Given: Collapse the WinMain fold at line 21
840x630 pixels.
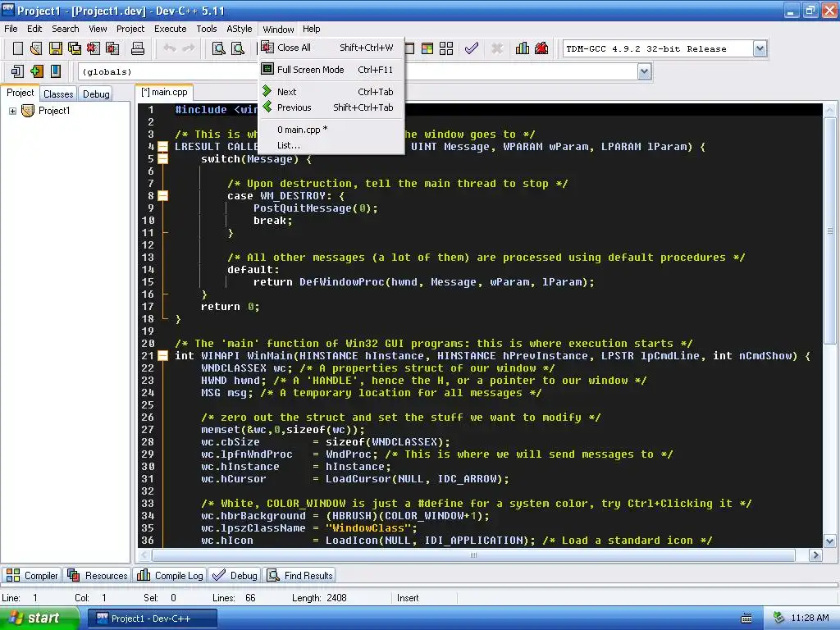Looking at the screenshot, I should [x=163, y=356].
